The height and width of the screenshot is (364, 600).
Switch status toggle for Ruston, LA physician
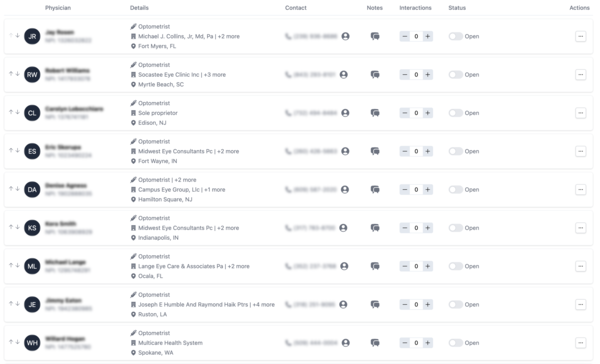(455, 304)
